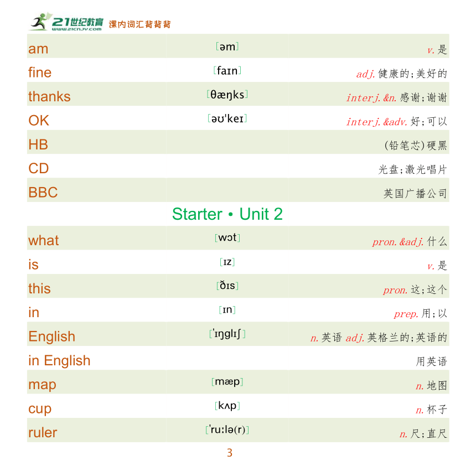476x476 pixels.
Task: Select the 课内词汇背背背 header title
Action: pyautogui.click(x=139, y=24)
